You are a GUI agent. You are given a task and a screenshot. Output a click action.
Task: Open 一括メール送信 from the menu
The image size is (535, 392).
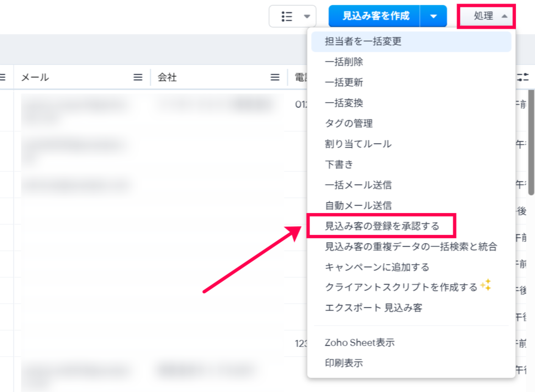pyautogui.click(x=358, y=185)
